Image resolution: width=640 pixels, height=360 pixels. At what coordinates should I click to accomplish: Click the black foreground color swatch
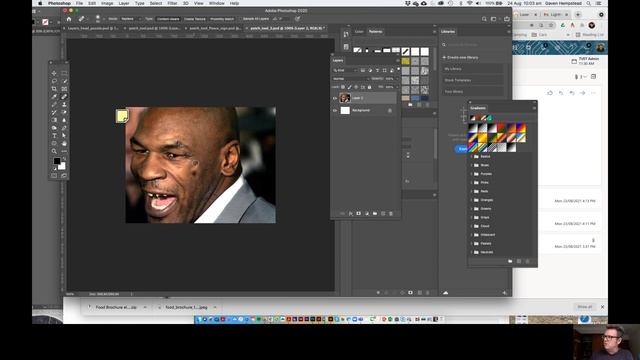point(57,161)
